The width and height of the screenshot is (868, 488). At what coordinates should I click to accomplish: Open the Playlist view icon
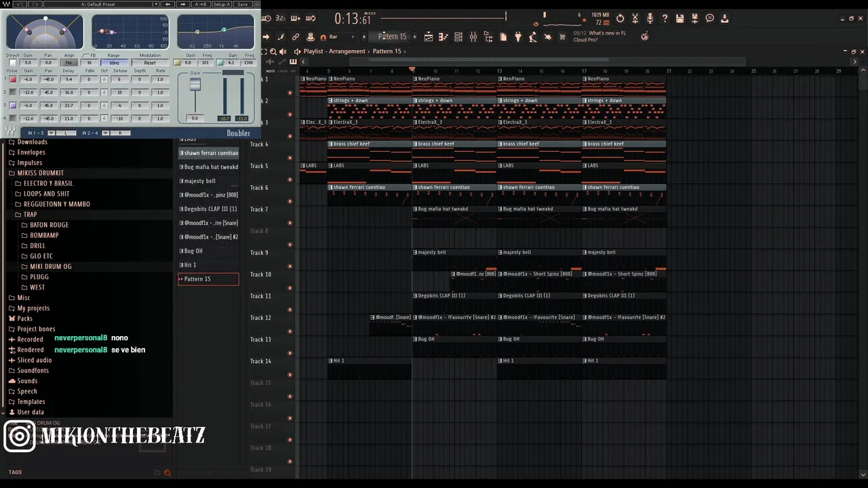(x=428, y=37)
